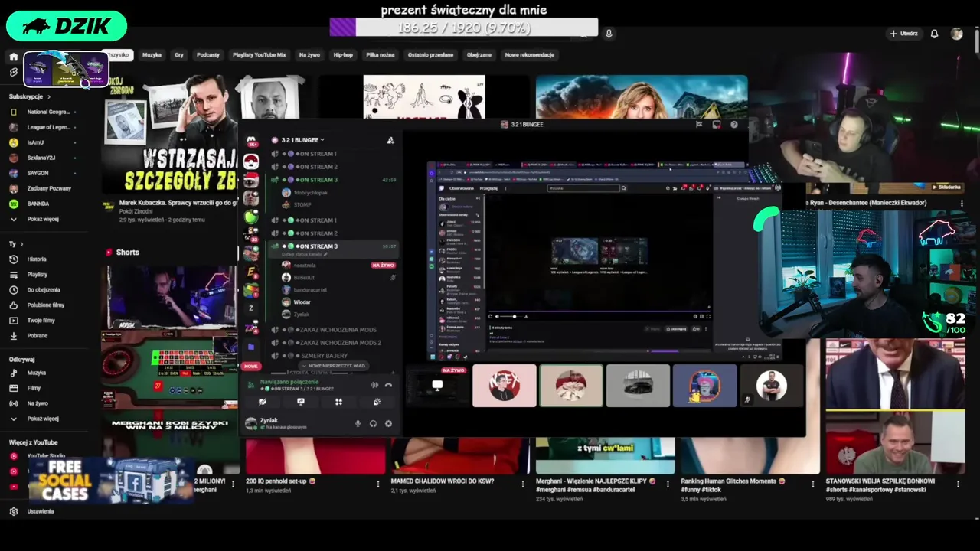Toggle Discord screen share button

301,402
